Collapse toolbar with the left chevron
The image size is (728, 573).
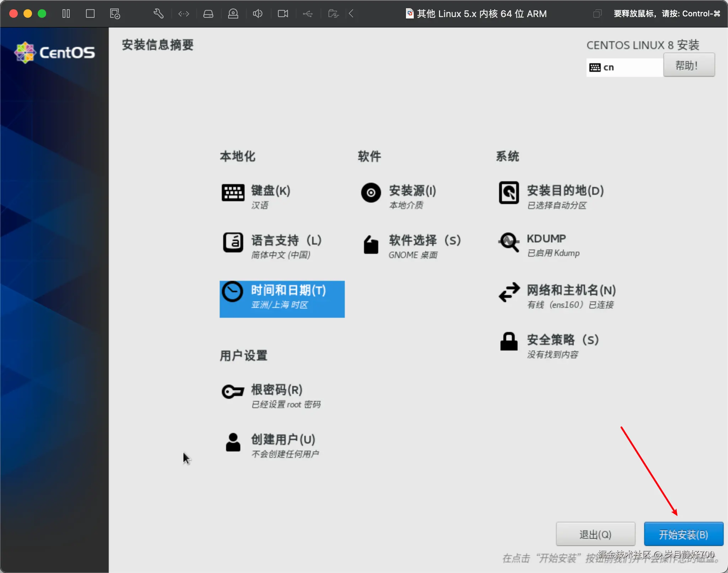(x=351, y=14)
